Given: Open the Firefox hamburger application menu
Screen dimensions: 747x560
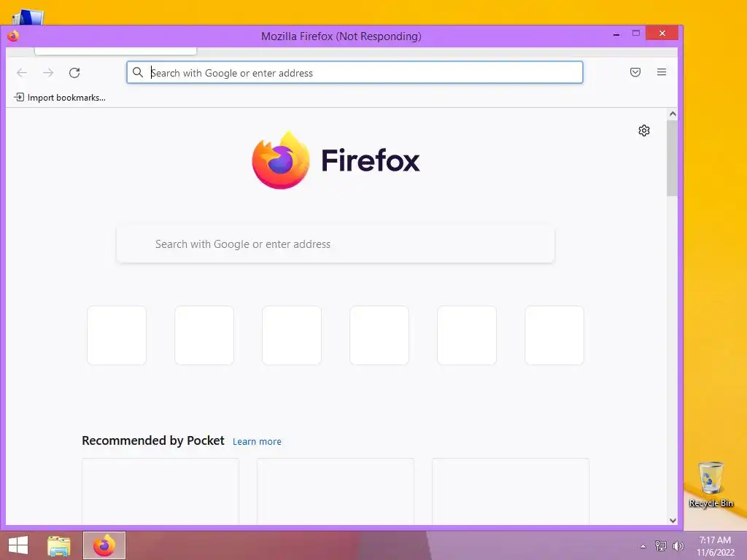Looking at the screenshot, I should [x=661, y=72].
